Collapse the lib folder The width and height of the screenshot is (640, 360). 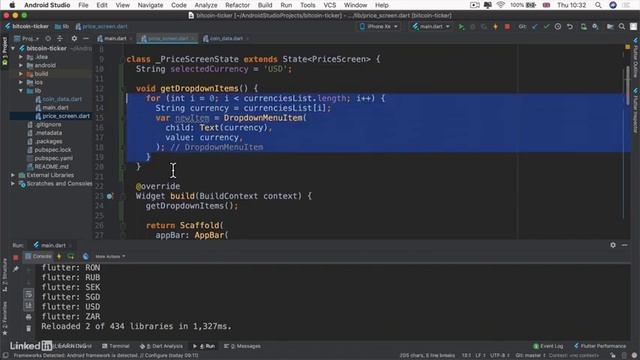21,91
